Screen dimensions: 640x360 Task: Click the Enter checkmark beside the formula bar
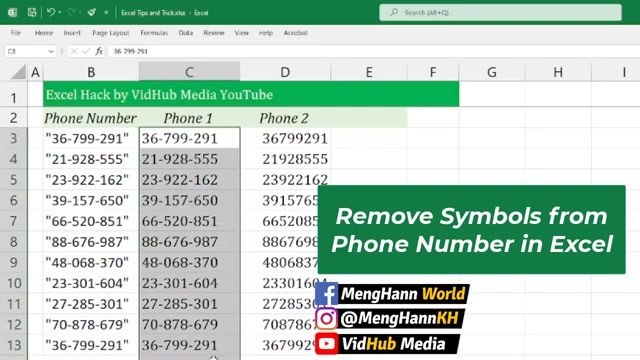pyautogui.click(x=86, y=51)
